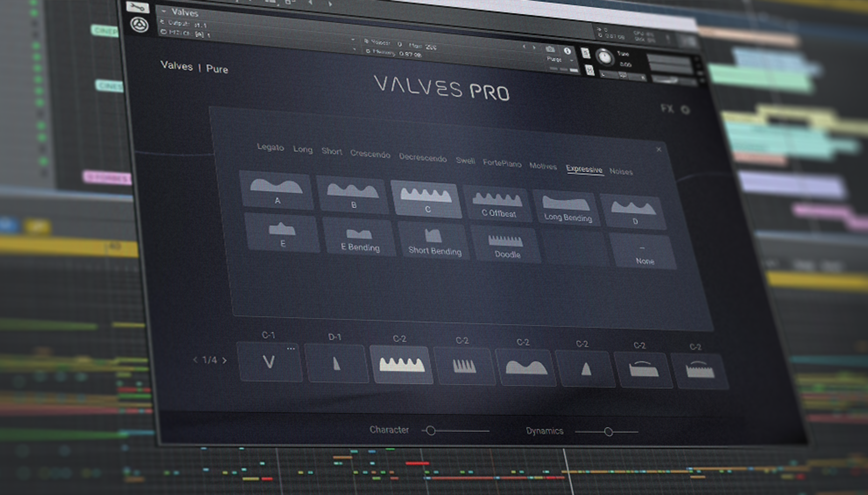Open the three-dot menu on C-1 slot
Image resolution: width=868 pixels, height=495 pixels.
pos(291,348)
